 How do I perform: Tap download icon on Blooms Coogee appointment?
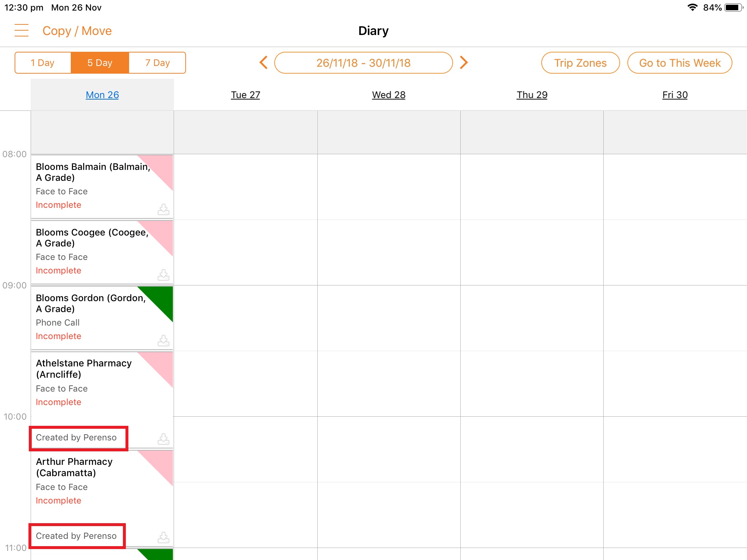[x=163, y=275]
